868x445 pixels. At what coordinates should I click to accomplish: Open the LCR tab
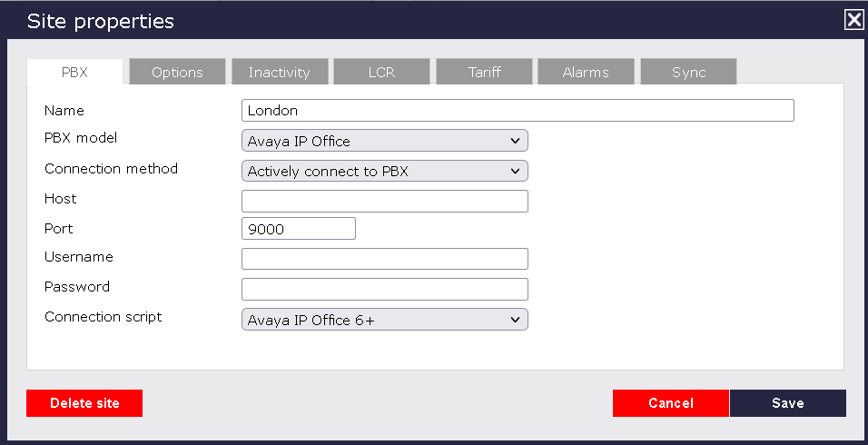click(381, 73)
